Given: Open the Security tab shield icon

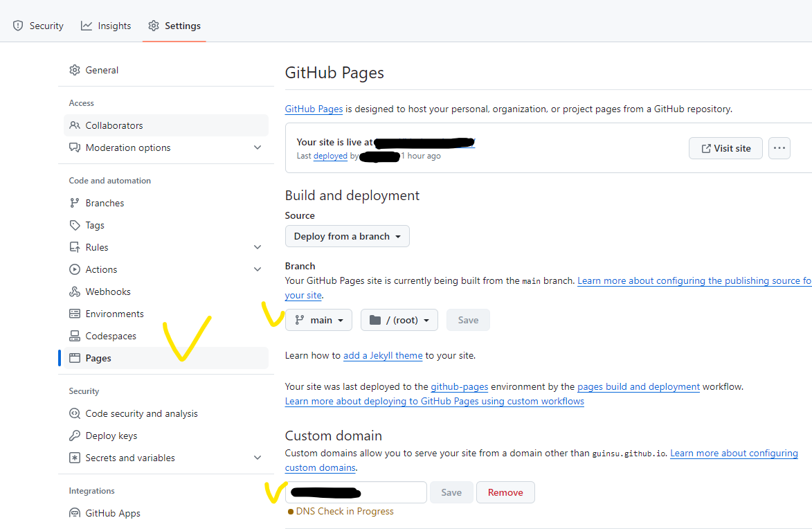Looking at the screenshot, I should 18,26.
